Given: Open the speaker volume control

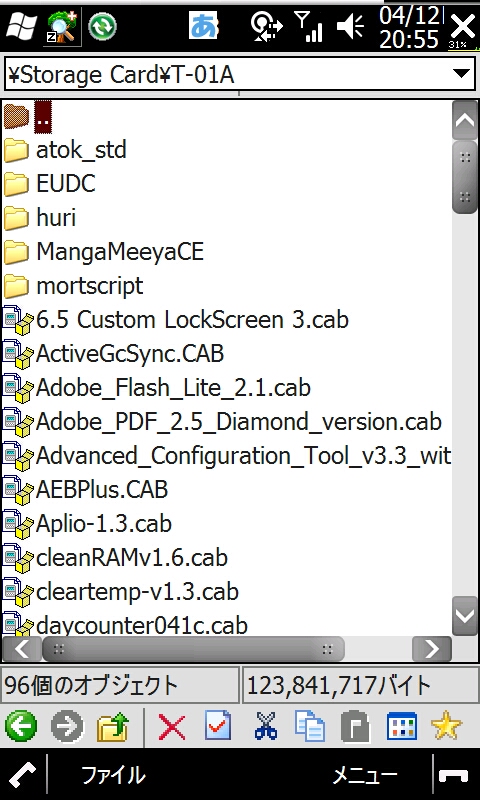Looking at the screenshot, I should (x=350, y=26).
